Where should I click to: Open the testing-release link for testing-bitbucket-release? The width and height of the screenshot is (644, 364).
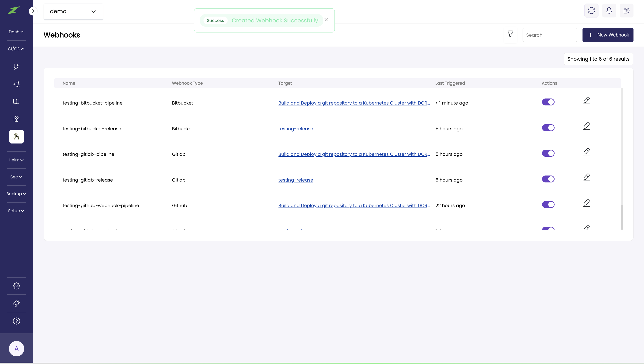295,129
